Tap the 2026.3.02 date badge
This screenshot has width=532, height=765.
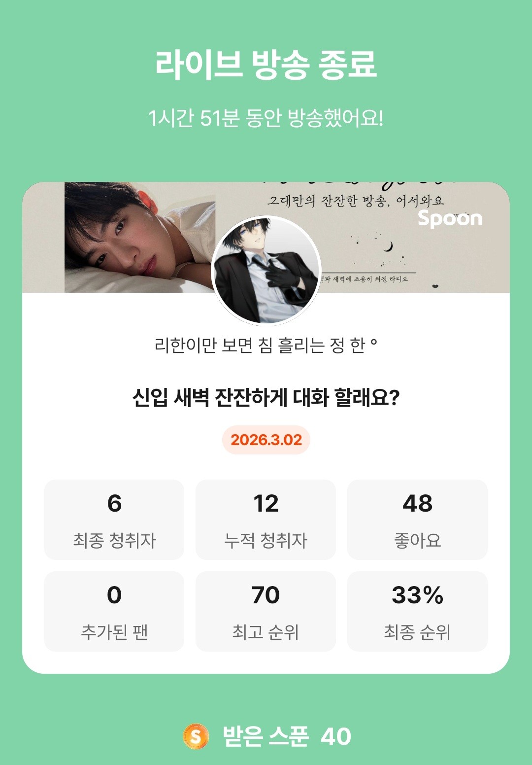coord(266,440)
